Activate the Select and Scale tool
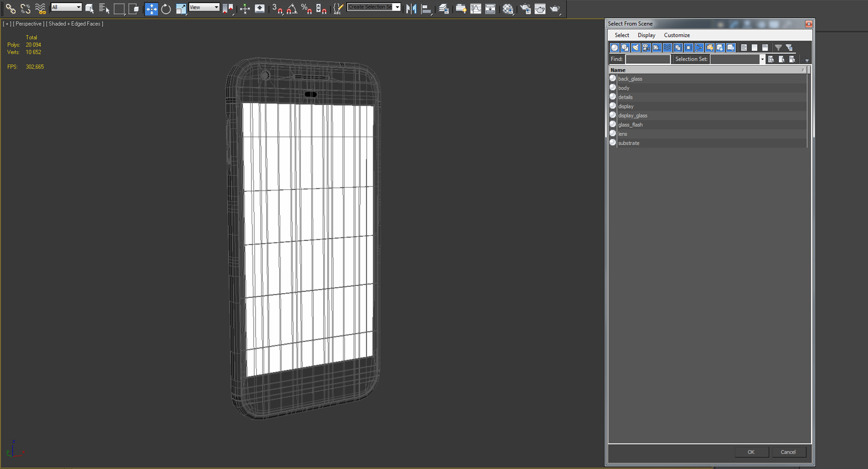Viewport: 868px width, 469px height. click(x=181, y=9)
